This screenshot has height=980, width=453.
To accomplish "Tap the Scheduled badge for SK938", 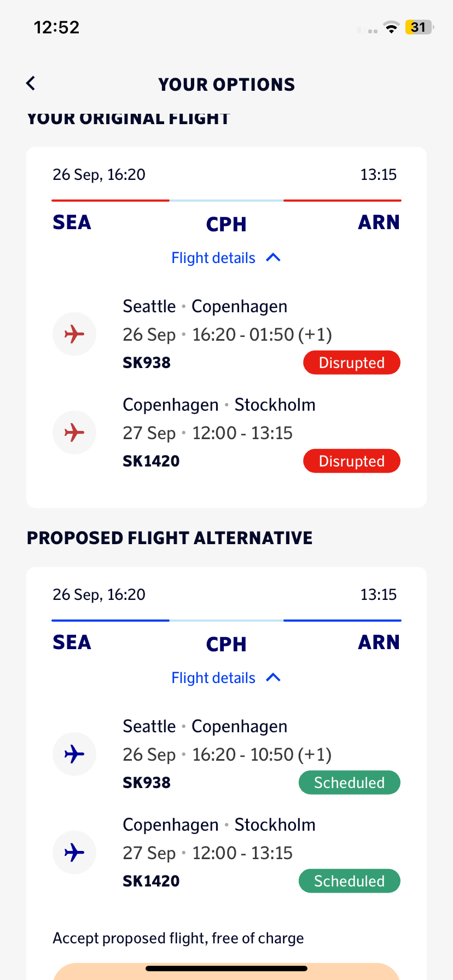I will (349, 783).
